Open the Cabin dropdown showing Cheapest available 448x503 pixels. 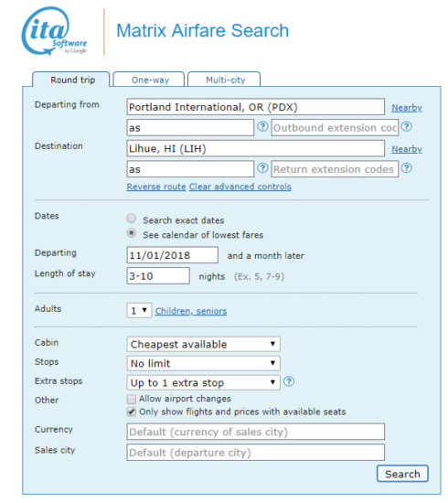(203, 344)
